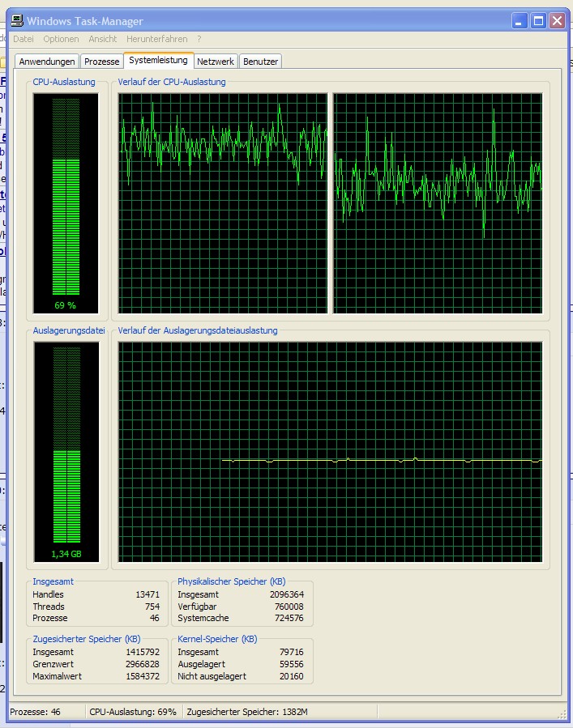The image size is (573, 728).
Task: Select the Systemleistung tab
Action: (x=159, y=61)
